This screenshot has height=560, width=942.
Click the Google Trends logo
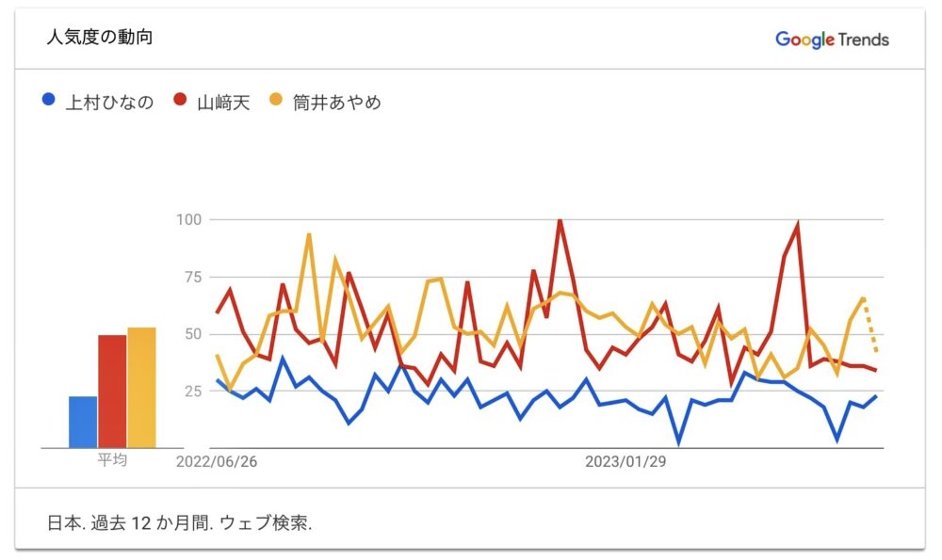tap(832, 39)
